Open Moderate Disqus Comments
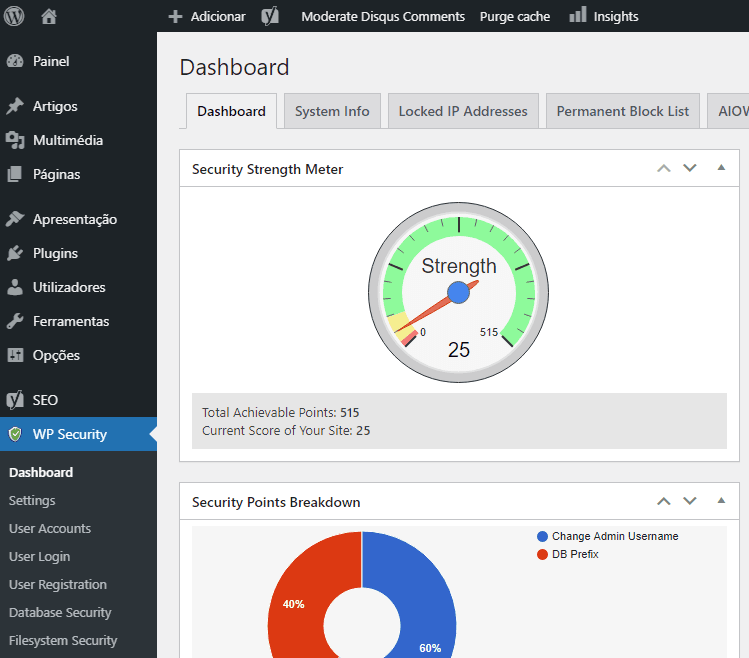This screenshot has height=658, width=749. (x=383, y=17)
